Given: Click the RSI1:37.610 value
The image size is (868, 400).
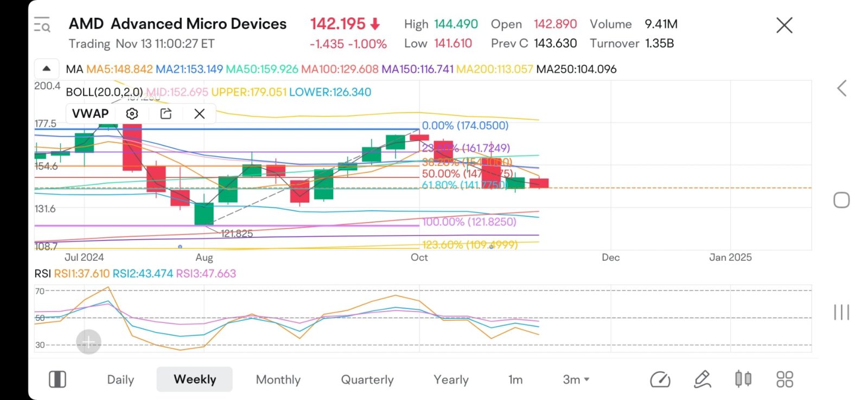Looking at the screenshot, I should click(82, 274).
